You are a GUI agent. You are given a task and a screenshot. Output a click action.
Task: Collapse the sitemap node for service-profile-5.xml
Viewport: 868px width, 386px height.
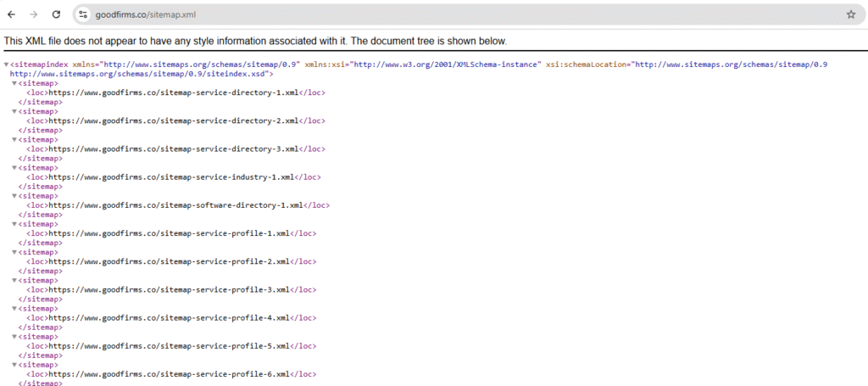[14, 337]
